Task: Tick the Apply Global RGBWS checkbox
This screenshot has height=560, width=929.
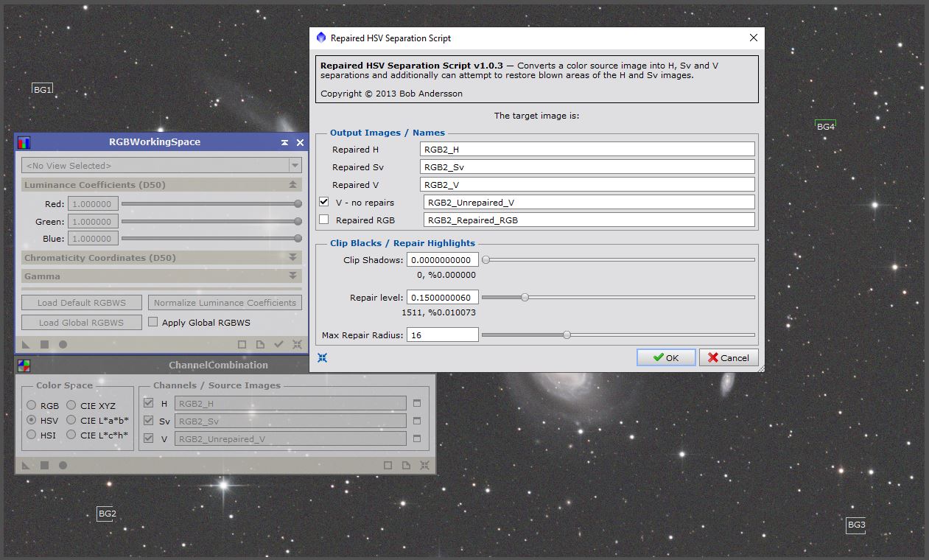Action: click(153, 322)
